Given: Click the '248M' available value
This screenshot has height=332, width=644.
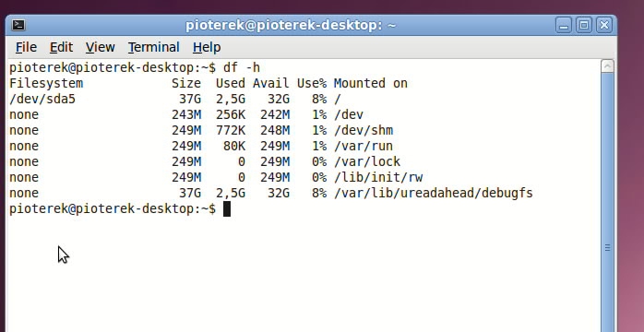Looking at the screenshot, I should coord(275,131).
